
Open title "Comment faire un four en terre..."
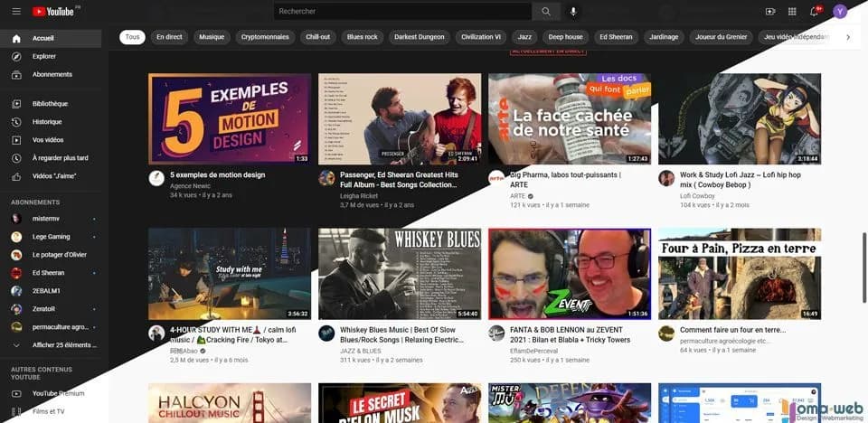733,330
